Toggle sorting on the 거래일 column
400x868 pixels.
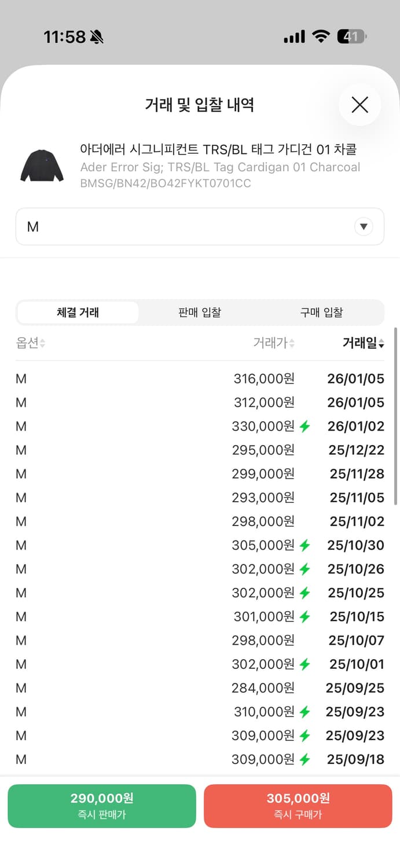point(362,343)
